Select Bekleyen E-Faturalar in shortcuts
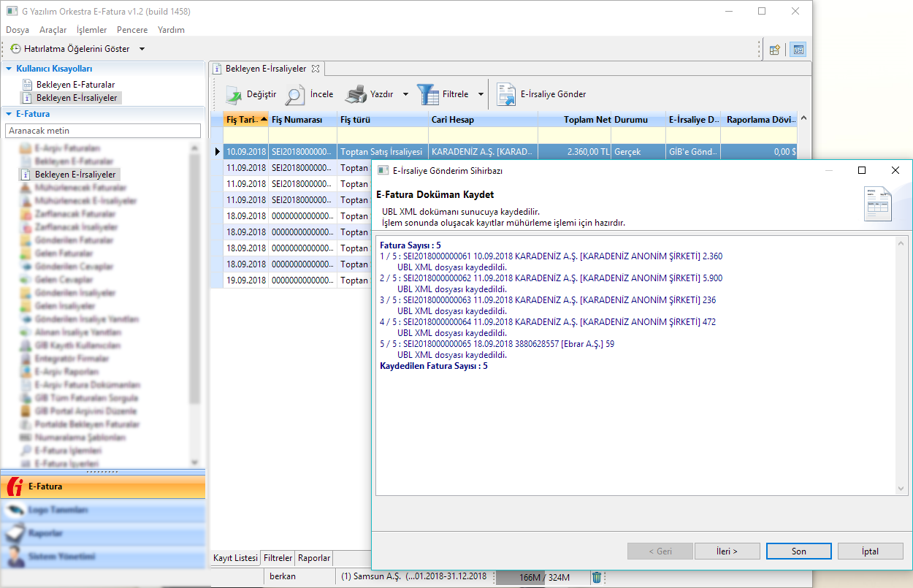Image resolution: width=913 pixels, height=588 pixels. [75, 85]
